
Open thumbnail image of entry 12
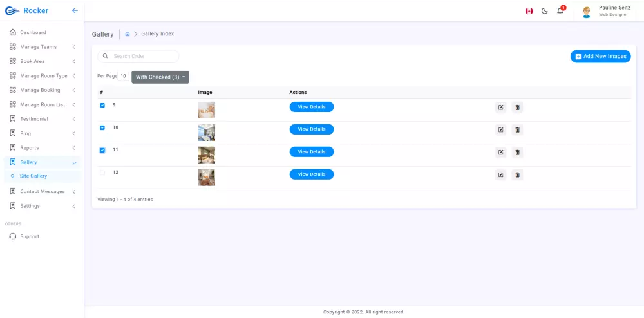coord(207,178)
